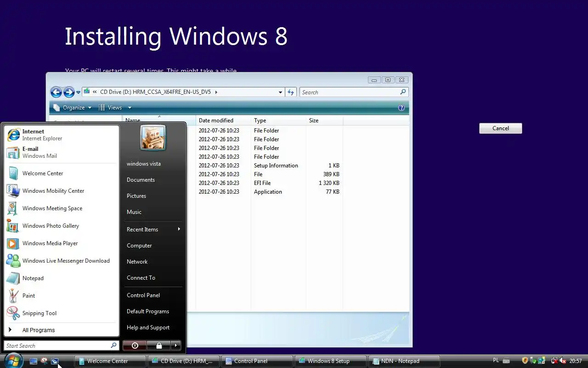Screen dimensions: 588x368
Task: Open Music folder in Start menu
Action: coord(134,212)
